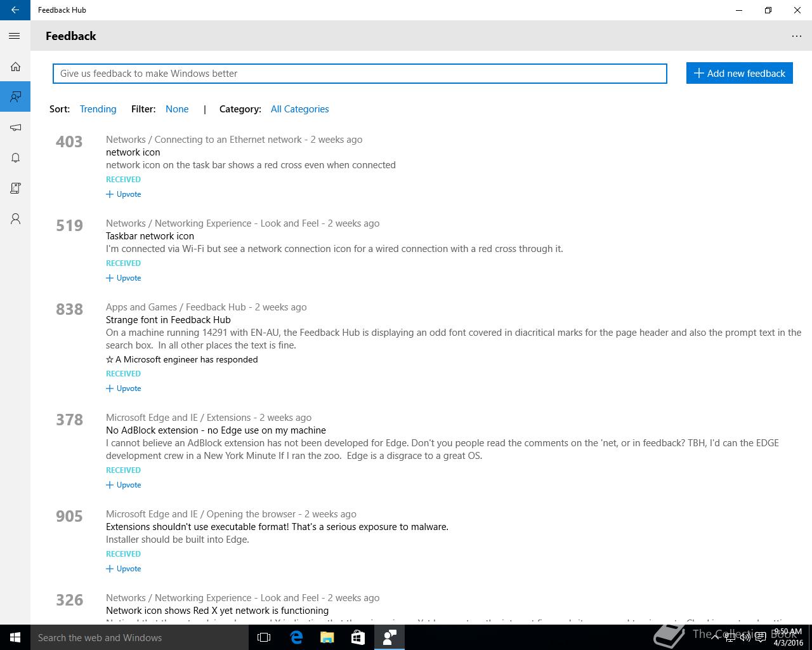
Task: Show hidden system tray icons
Action: click(715, 637)
